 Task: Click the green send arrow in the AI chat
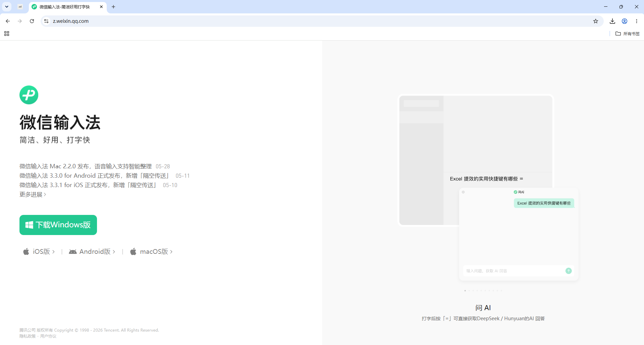pyautogui.click(x=568, y=271)
